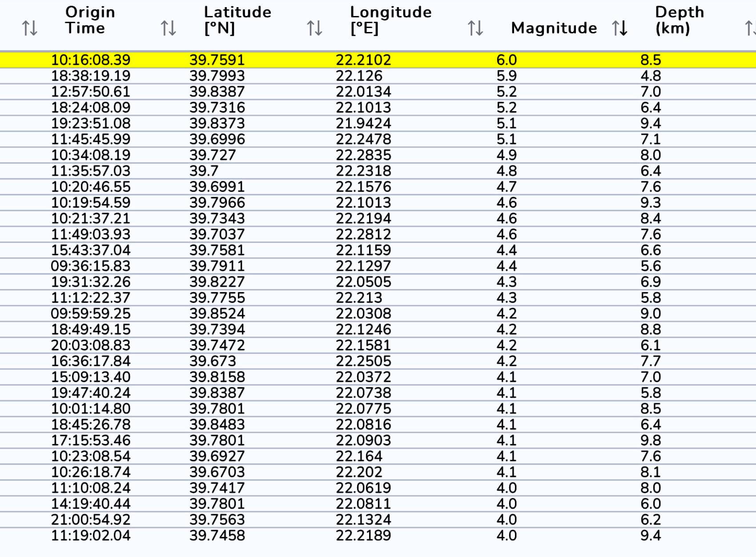Toggle the active Magnitude descending sort arrow

(619, 28)
